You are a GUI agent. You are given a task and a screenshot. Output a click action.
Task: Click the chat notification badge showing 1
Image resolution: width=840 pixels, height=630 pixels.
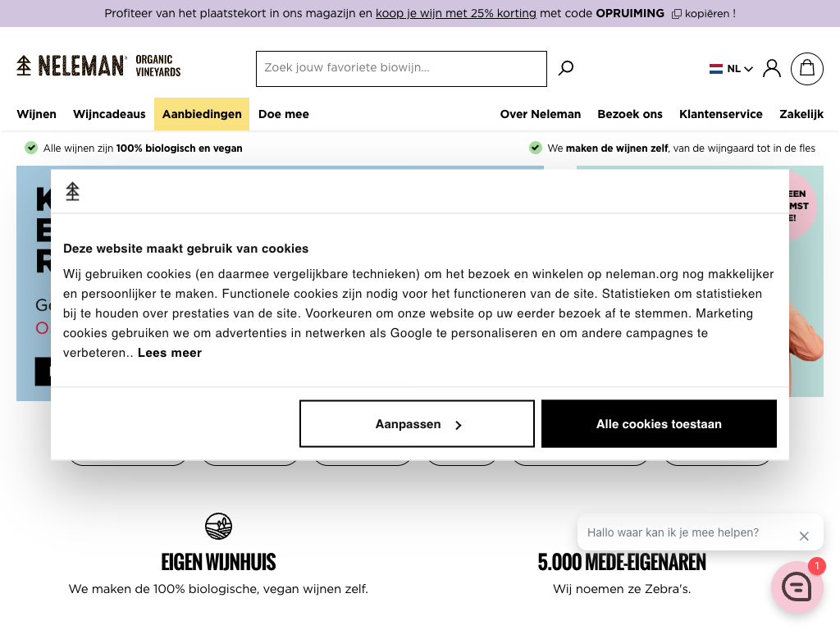point(816,566)
